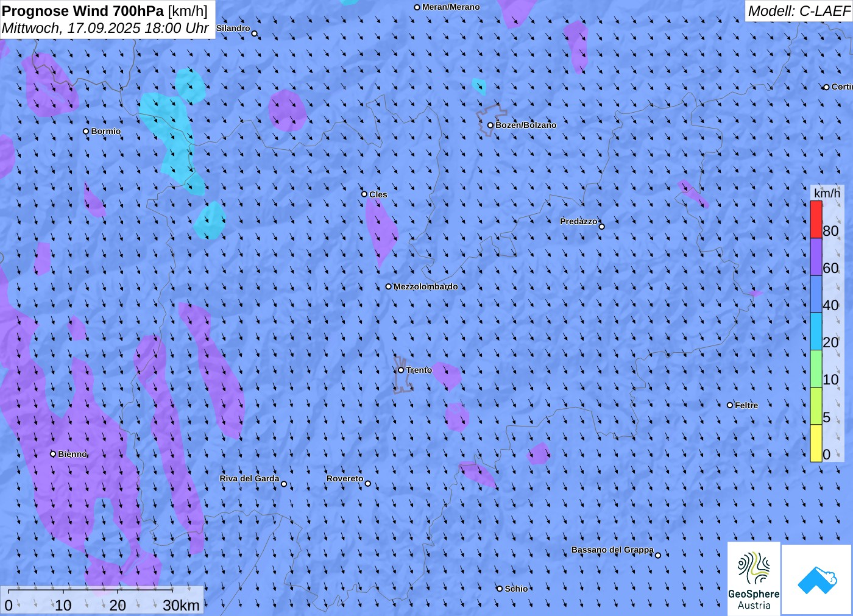Click the Bozen/Bolzano city marker
Image resolution: width=853 pixels, height=616 pixels.
(490, 126)
